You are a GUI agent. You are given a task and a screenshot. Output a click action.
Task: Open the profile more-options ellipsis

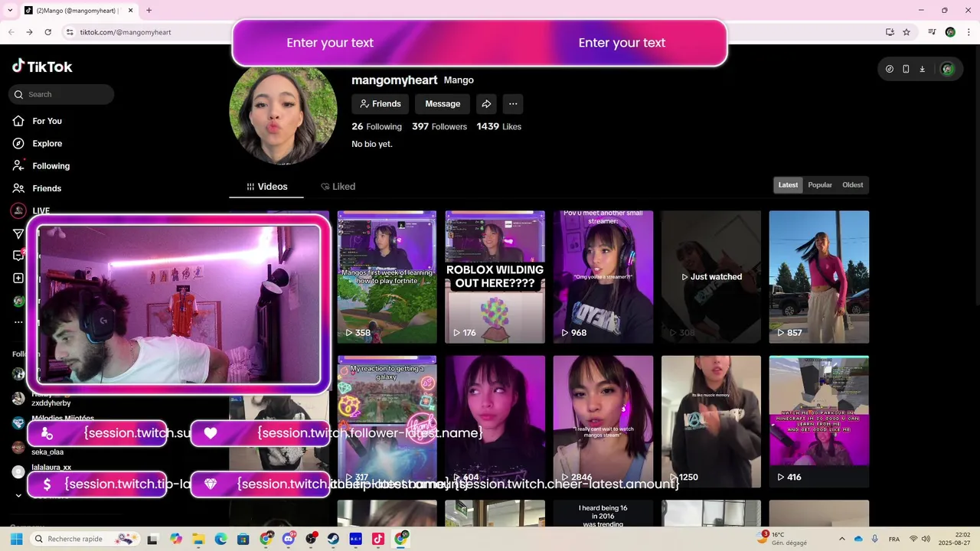[x=513, y=104]
